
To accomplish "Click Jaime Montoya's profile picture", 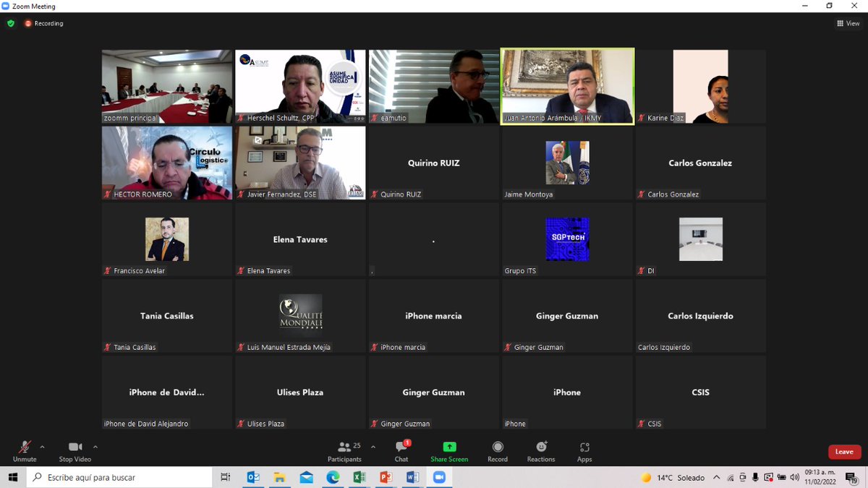I will point(567,163).
